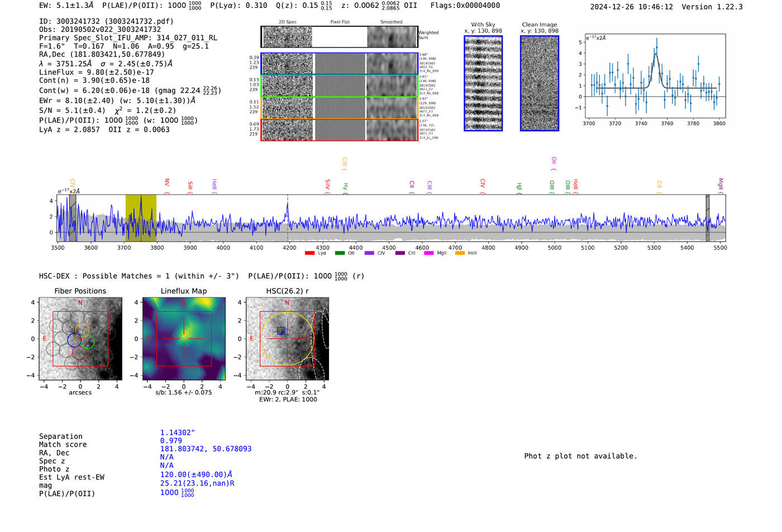Image resolution: width=782 pixels, height=532 pixels.
Task: Click the Cont(w) = 6.20(±0.06)e-18 line
Action: pos(130,90)
